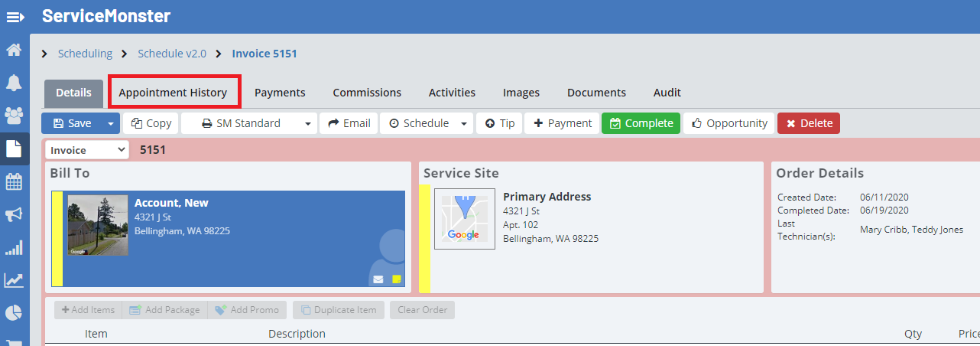The height and width of the screenshot is (346, 980).
Task: Open the Accounts people icon in sidebar
Action: [14, 116]
